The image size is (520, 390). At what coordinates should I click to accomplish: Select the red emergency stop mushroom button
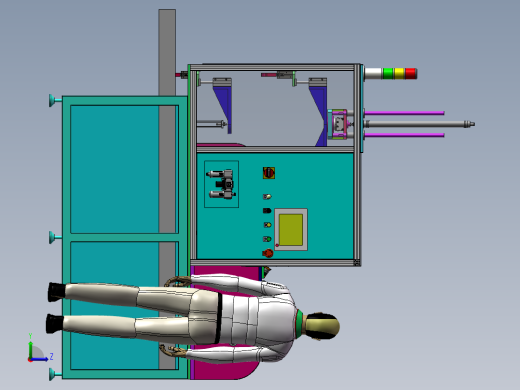(x=268, y=254)
